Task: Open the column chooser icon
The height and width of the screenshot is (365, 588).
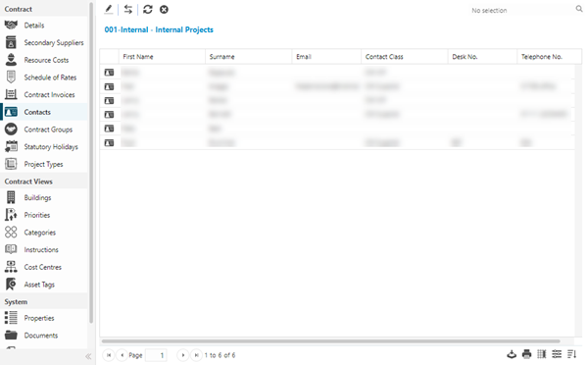Action: [542, 354]
